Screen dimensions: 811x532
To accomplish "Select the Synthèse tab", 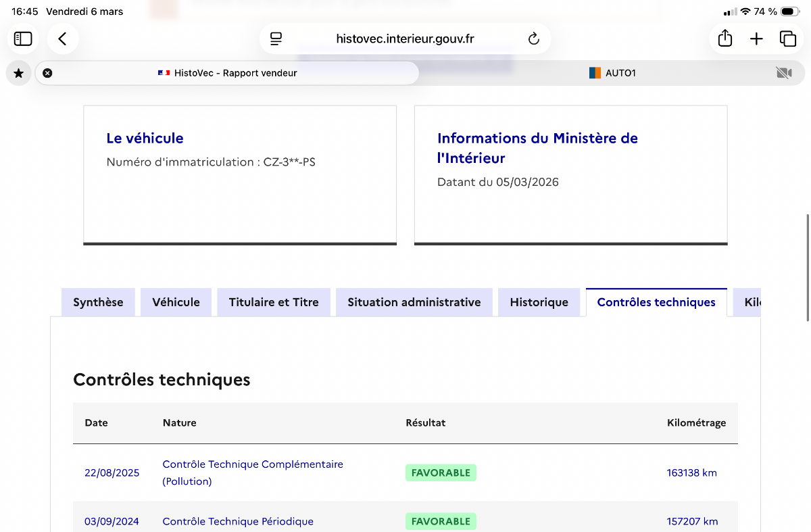I will 98,302.
